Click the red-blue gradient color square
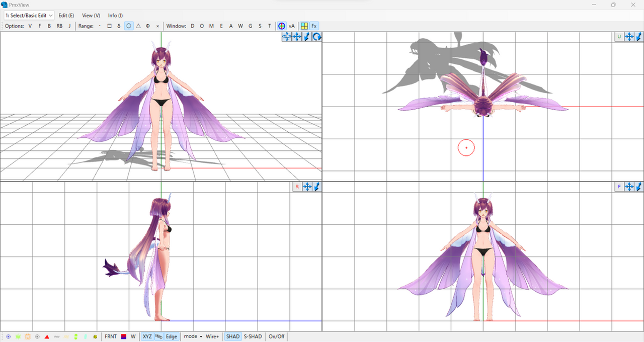The height and width of the screenshot is (342, 644). (124, 336)
